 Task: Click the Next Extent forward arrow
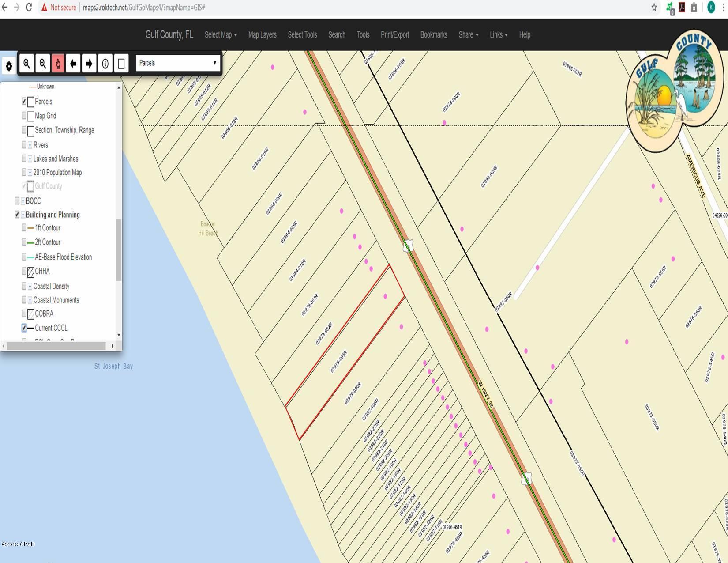click(x=89, y=64)
